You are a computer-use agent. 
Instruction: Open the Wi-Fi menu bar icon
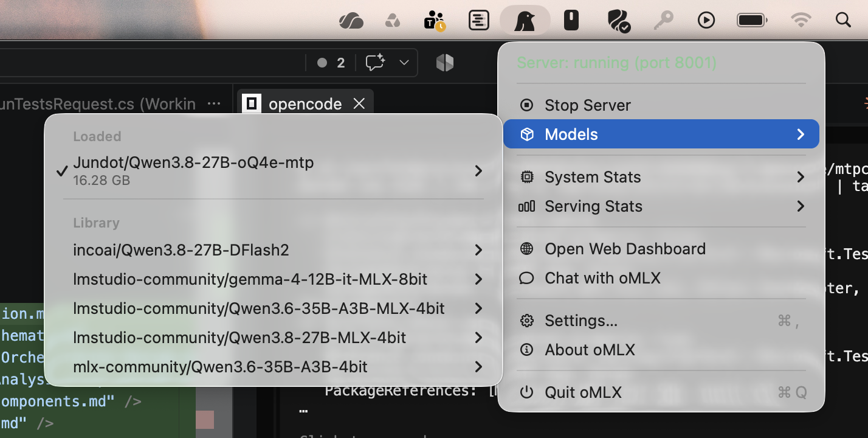[801, 21]
